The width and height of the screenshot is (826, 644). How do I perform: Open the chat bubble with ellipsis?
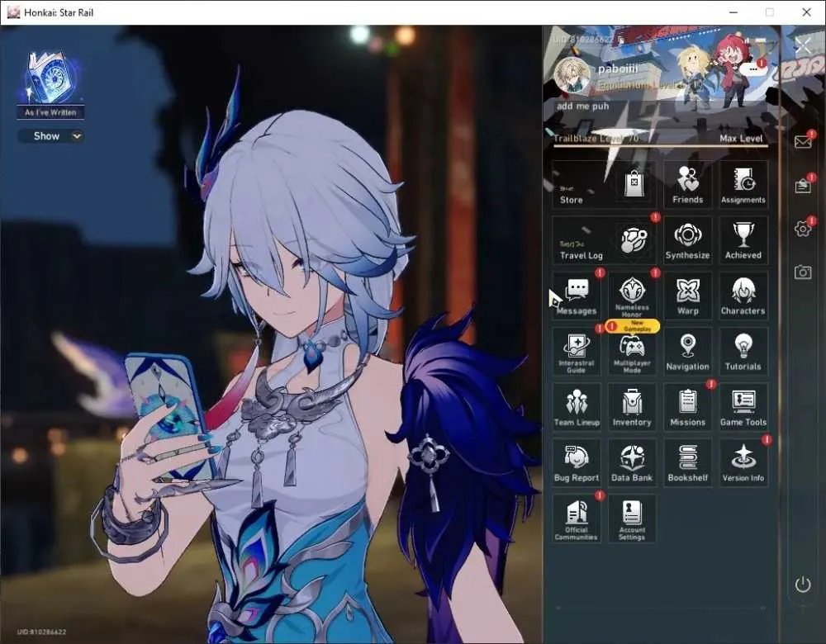pos(752,69)
